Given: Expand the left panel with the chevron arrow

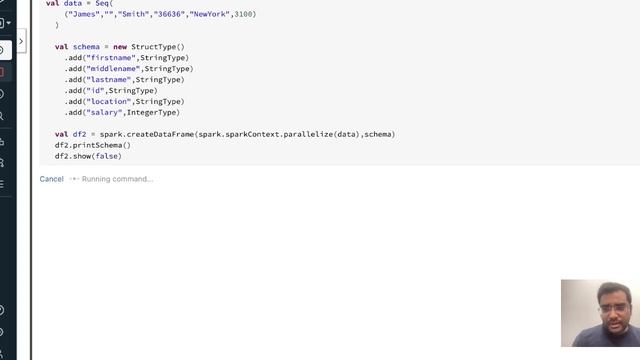Looking at the screenshot, I should [x=21, y=41].
